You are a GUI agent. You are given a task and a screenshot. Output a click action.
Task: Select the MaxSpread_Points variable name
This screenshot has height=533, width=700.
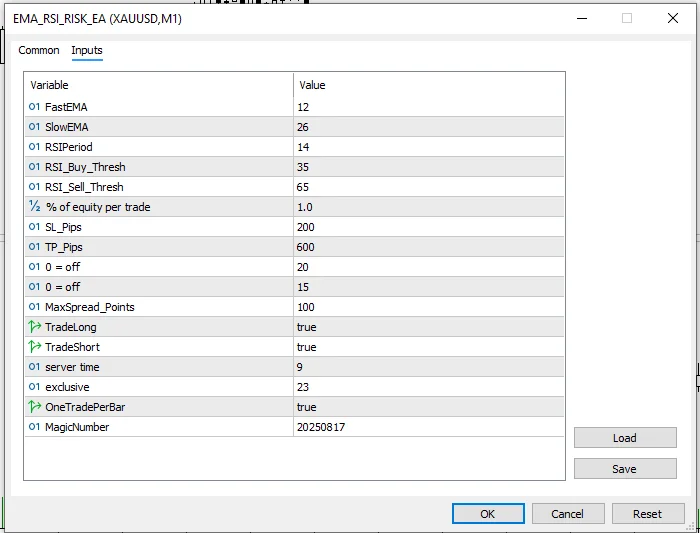90,307
